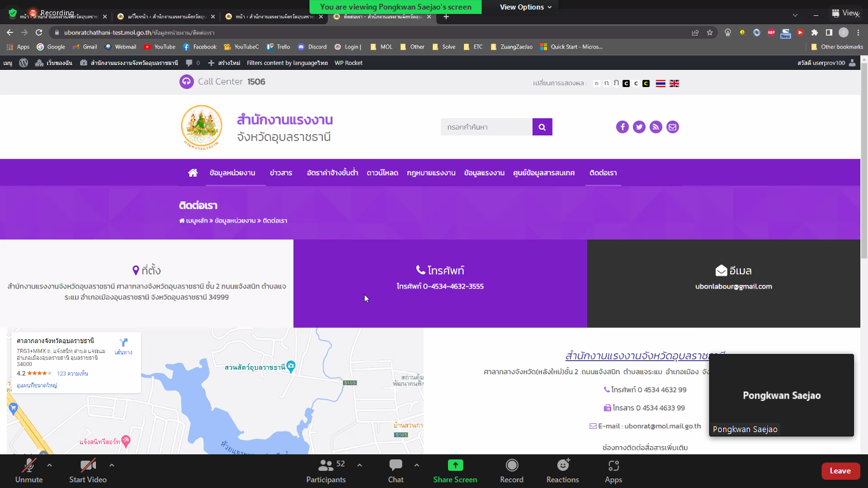Start Video in the Zoom toolbar
The height and width of the screenshot is (488, 868).
click(x=88, y=471)
